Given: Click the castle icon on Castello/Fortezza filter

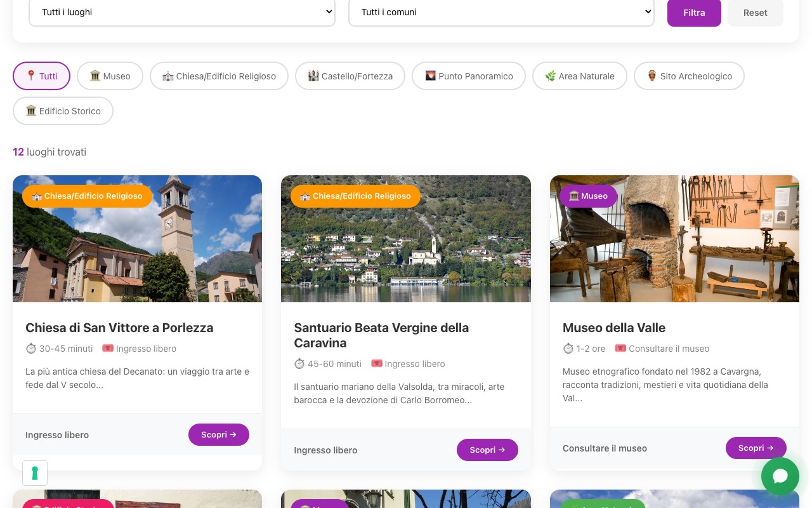Looking at the screenshot, I should tap(313, 76).
